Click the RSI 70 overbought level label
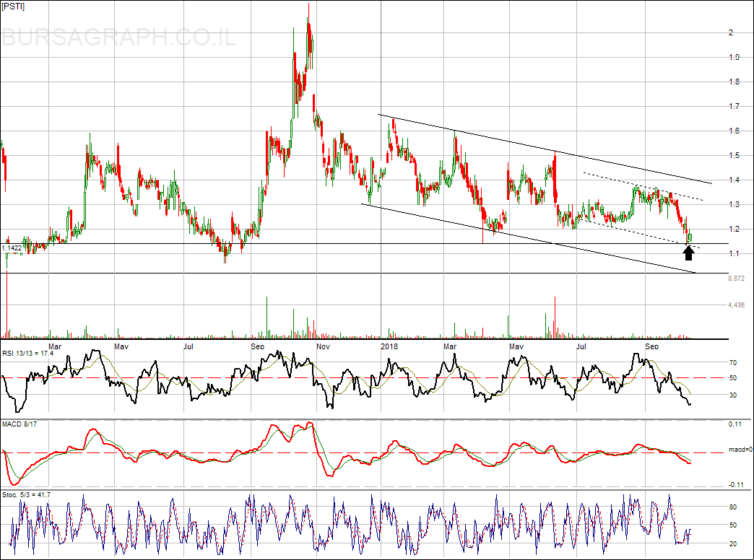Image resolution: width=754 pixels, height=560 pixels. (x=732, y=363)
